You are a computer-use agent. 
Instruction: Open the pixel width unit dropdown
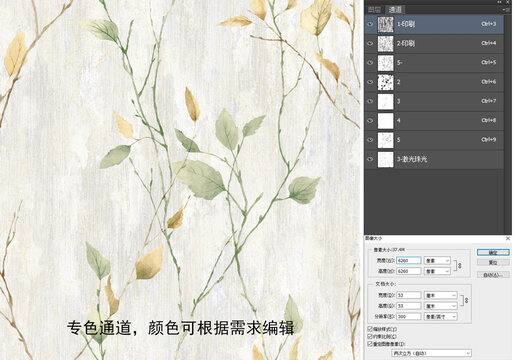click(x=437, y=260)
